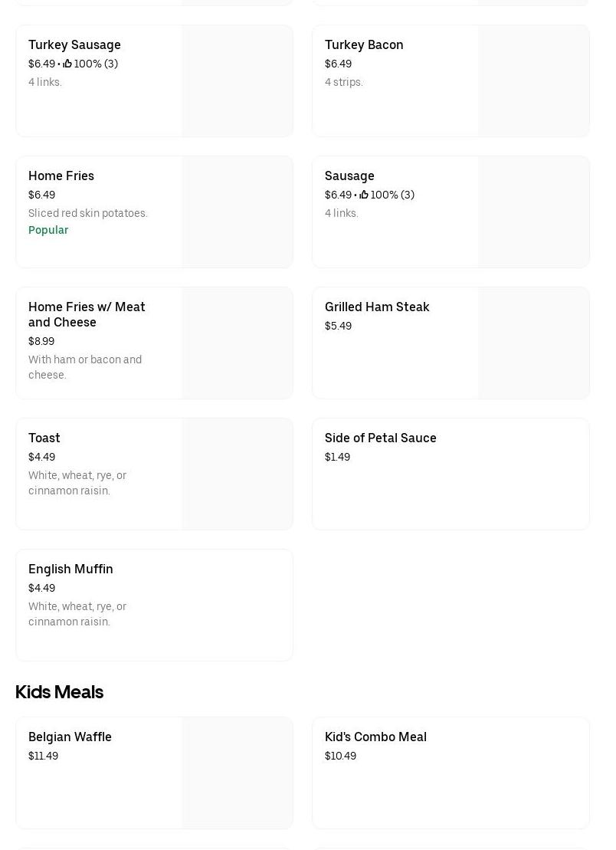This screenshot has height=850, width=616.
Task: Select the Toast menu item
Action: pos(44,438)
